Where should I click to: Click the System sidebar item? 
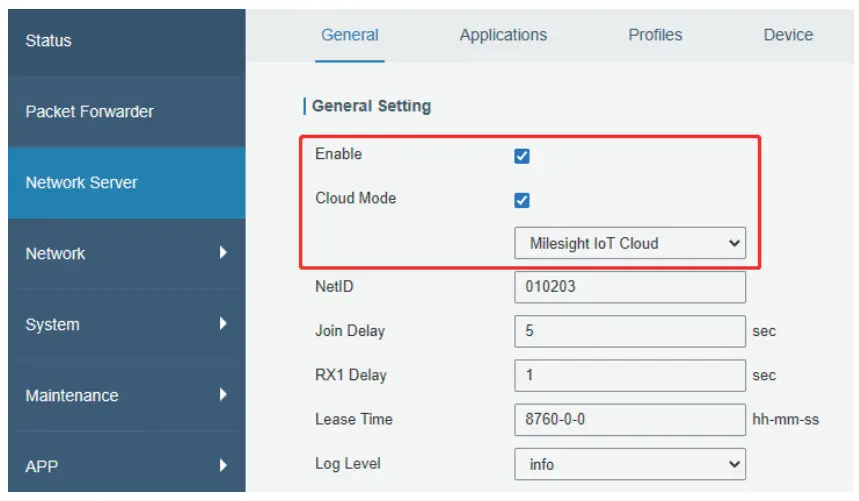point(52,325)
